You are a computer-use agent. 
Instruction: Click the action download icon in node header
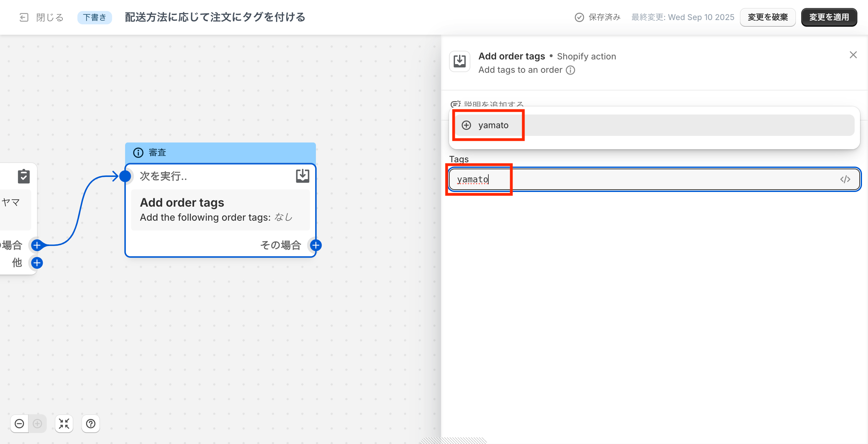click(x=302, y=176)
